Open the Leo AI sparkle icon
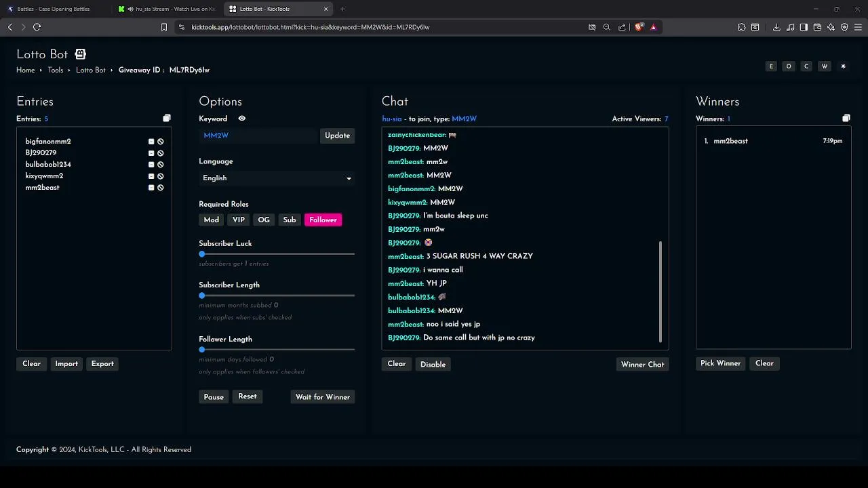The height and width of the screenshot is (488, 868). [x=831, y=27]
